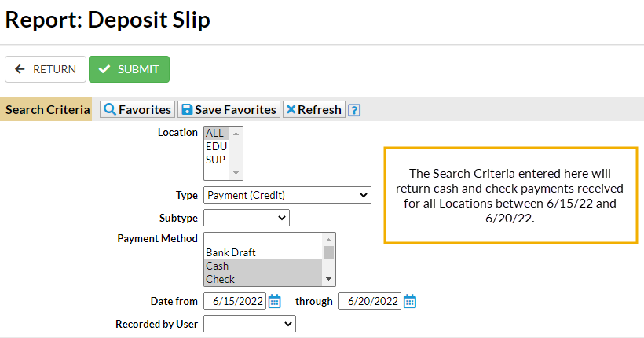Click the Favorites search button
The image size is (644, 338).
(137, 110)
